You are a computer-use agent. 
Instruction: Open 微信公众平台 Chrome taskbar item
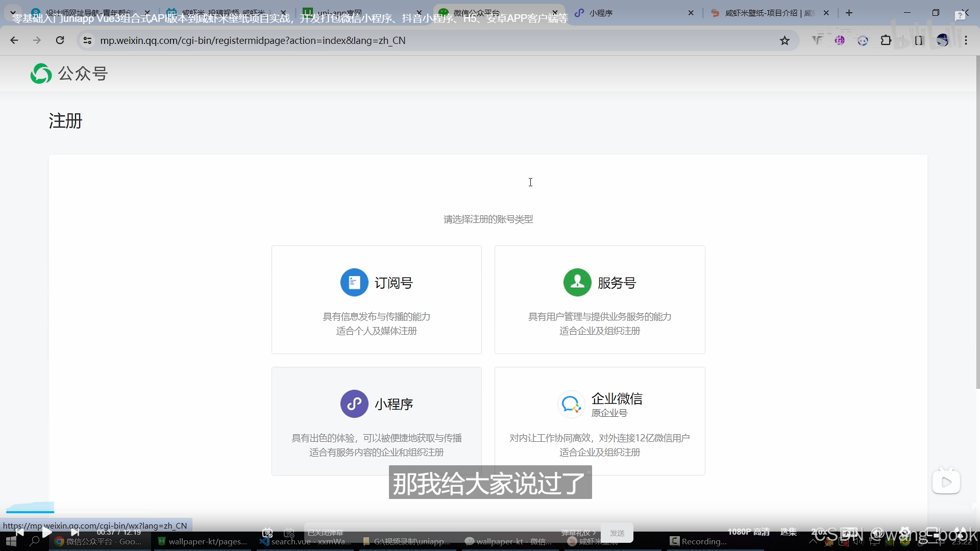pos(100,541)
